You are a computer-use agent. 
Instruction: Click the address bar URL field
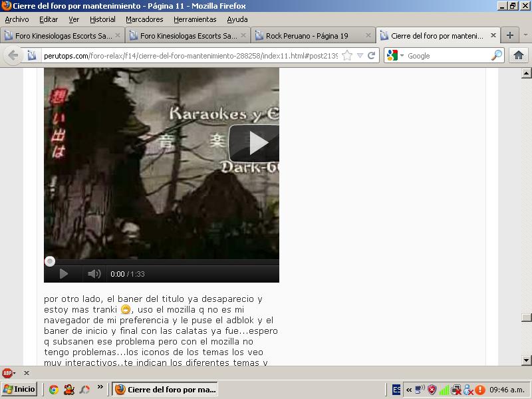coord(190,56)
